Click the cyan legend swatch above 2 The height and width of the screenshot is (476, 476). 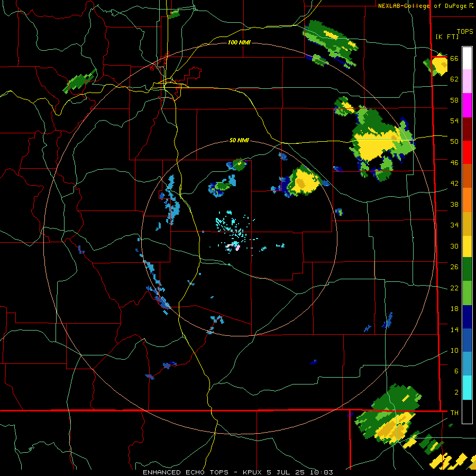point(467,388)
